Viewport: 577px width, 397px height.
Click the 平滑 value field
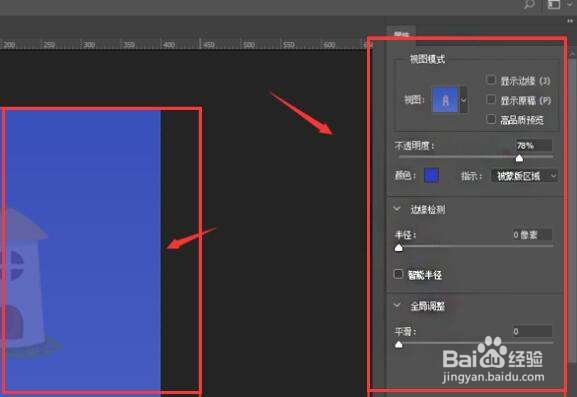tap(532, 332)
